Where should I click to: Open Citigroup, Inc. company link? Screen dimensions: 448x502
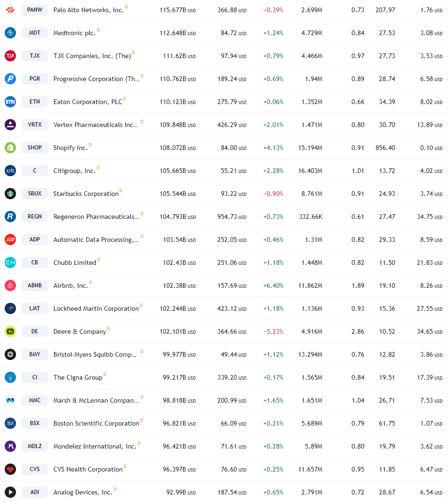coord(74,171)
